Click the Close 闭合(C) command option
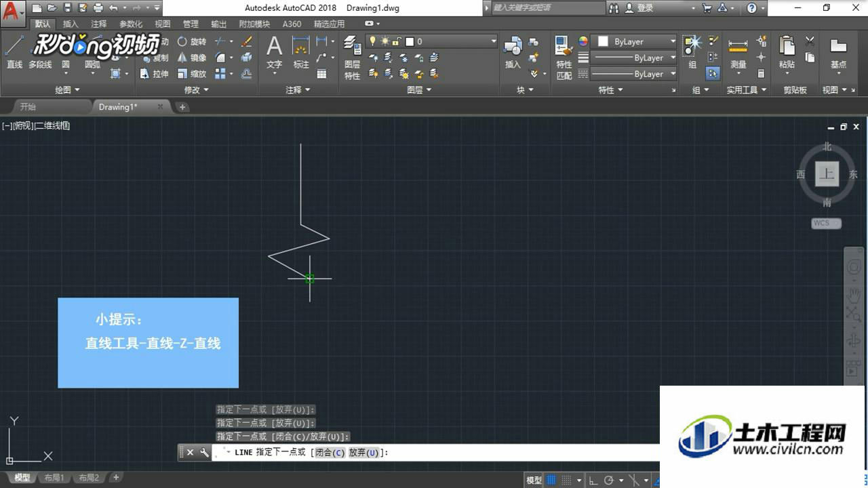 (x=329, y=453)
